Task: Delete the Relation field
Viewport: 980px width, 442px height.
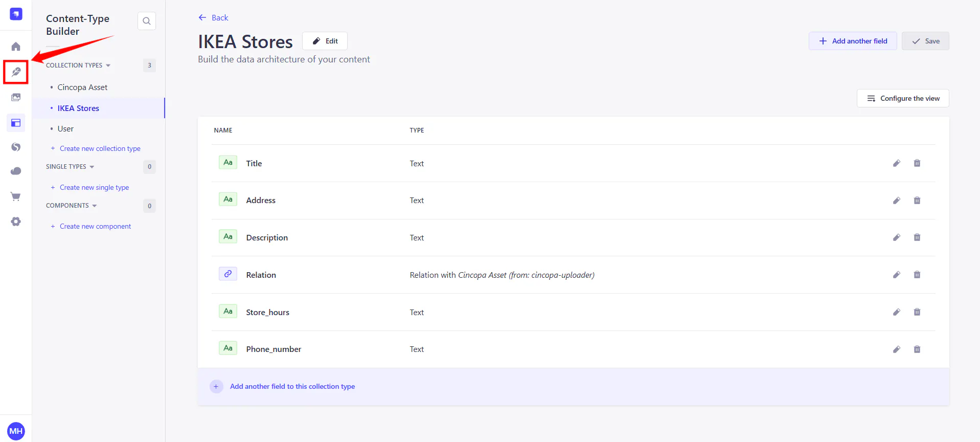Action: point(917,275)
